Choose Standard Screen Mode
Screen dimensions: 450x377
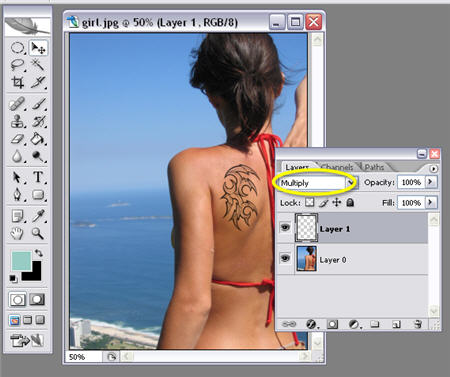pos(14,320)
